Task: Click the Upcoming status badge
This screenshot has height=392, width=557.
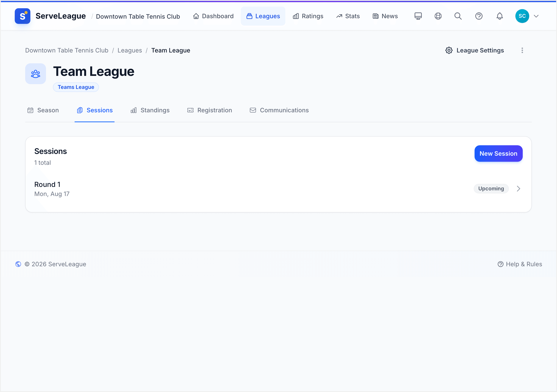Action: tap(491, 189)
